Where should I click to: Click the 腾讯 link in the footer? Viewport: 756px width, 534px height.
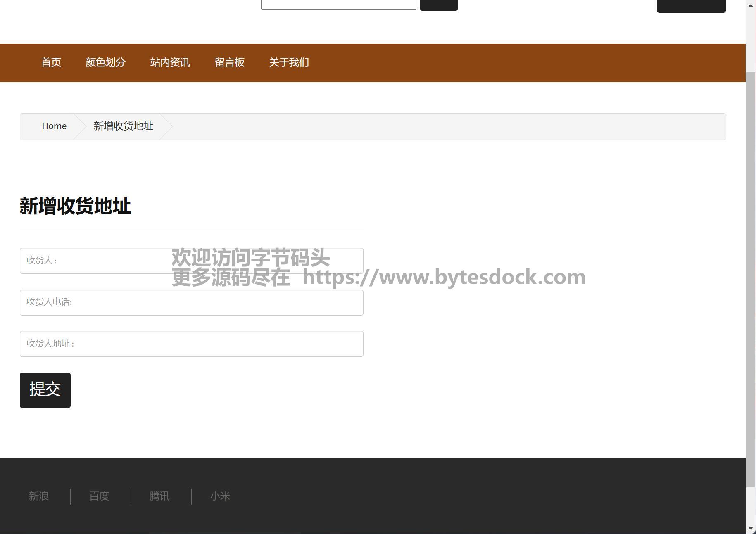click(x=159, y=496)
